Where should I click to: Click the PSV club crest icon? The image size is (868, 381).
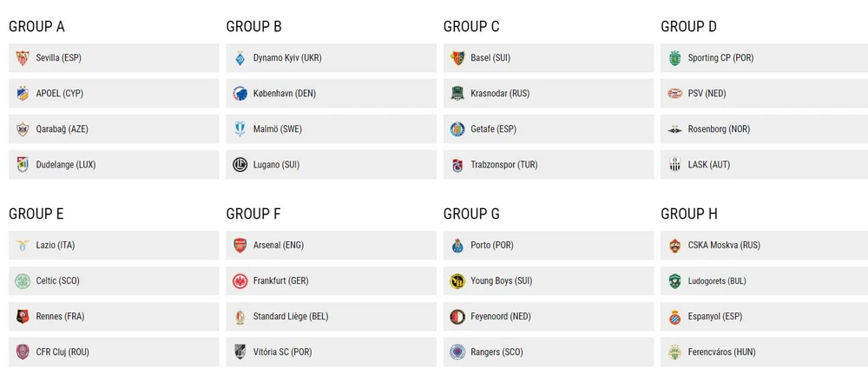tap(674, 94)
